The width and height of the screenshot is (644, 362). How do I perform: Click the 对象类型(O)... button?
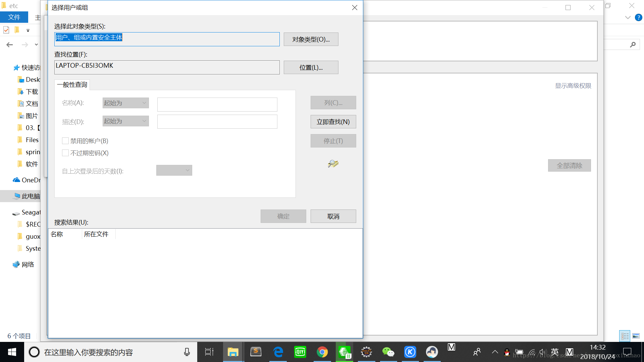(x=311, y=39)
